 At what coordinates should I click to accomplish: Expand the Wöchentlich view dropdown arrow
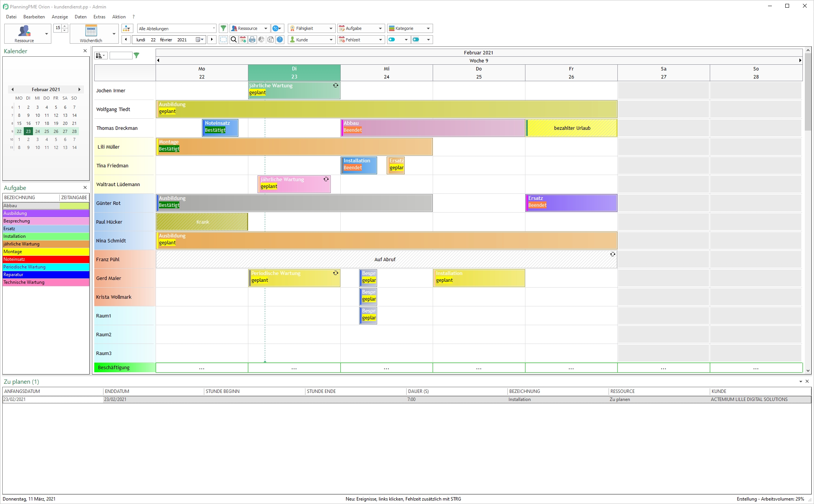pos(114,34)
